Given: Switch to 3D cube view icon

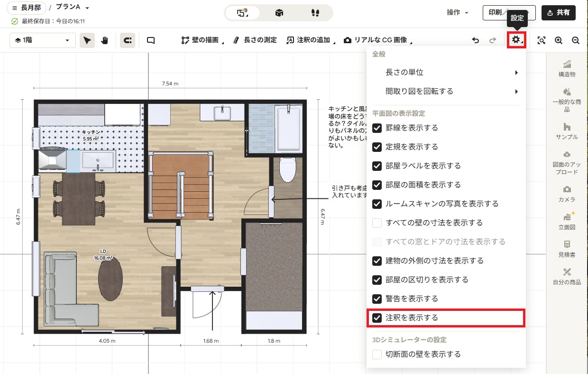Looking at the screenshot, I should coord(279,13).
